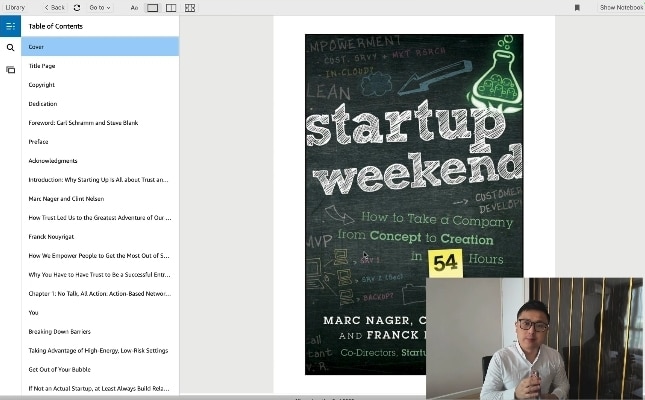Select Franck Nouyrigat entry

100,237
